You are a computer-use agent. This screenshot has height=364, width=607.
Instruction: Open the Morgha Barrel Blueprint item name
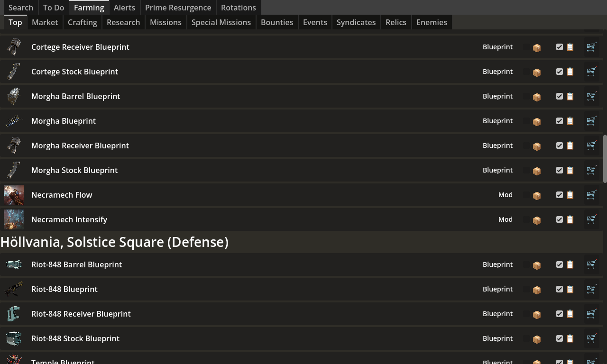click(x=76, y=96)
